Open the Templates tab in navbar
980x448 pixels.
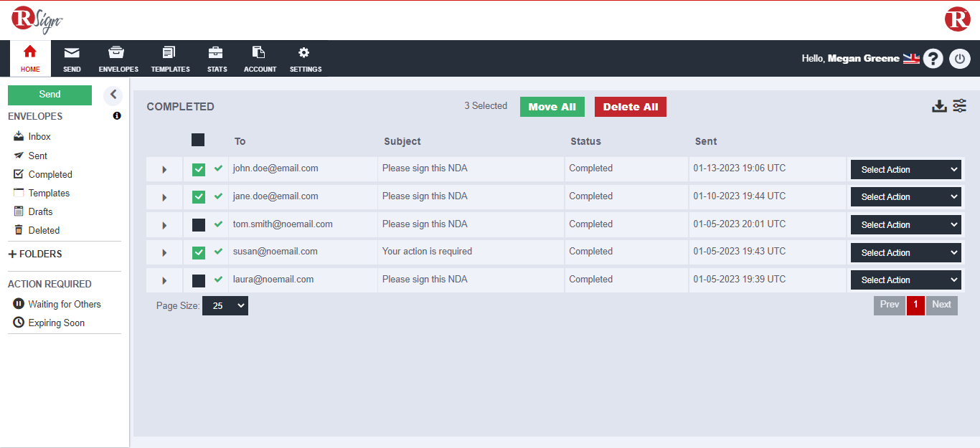point(170,59)
